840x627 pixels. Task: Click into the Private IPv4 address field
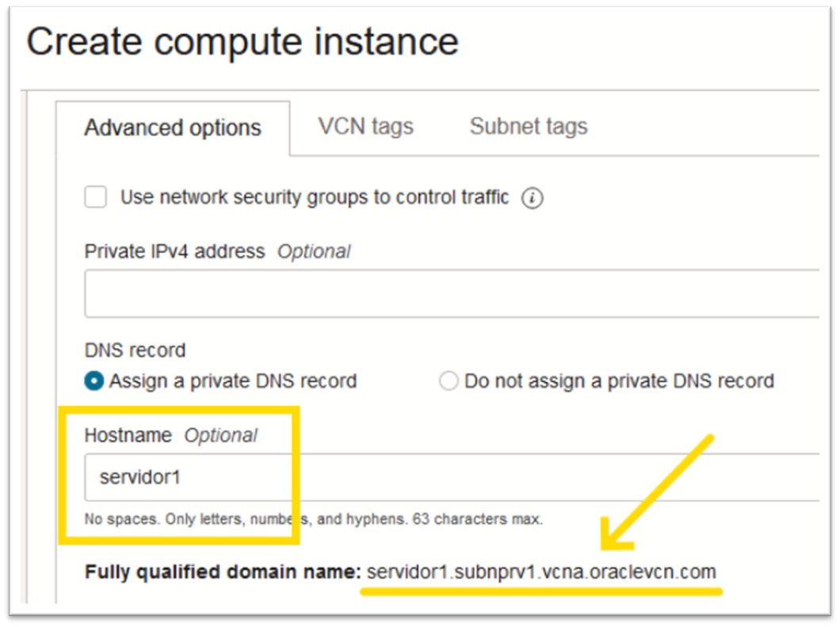click(x=452, y=293)
